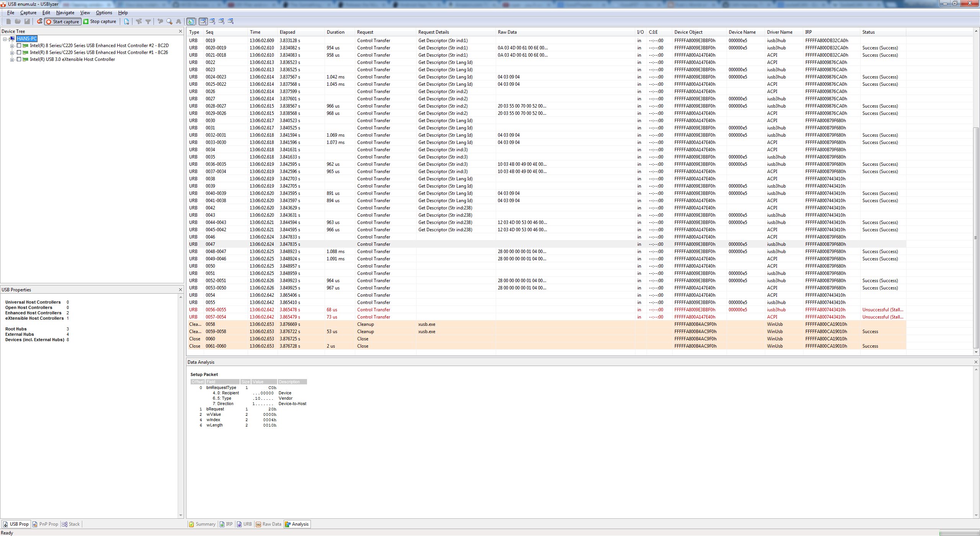Image resolution: width=980 pixels, height=536 pixels.
Task: Toggle the auto-scroll green arrow icon
Action: coord(191,21)
